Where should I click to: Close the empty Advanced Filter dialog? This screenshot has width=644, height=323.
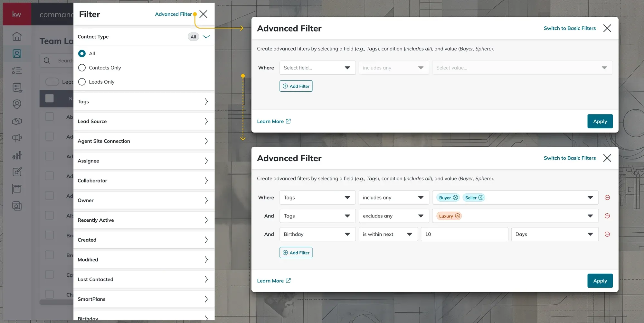coord(607,28)
